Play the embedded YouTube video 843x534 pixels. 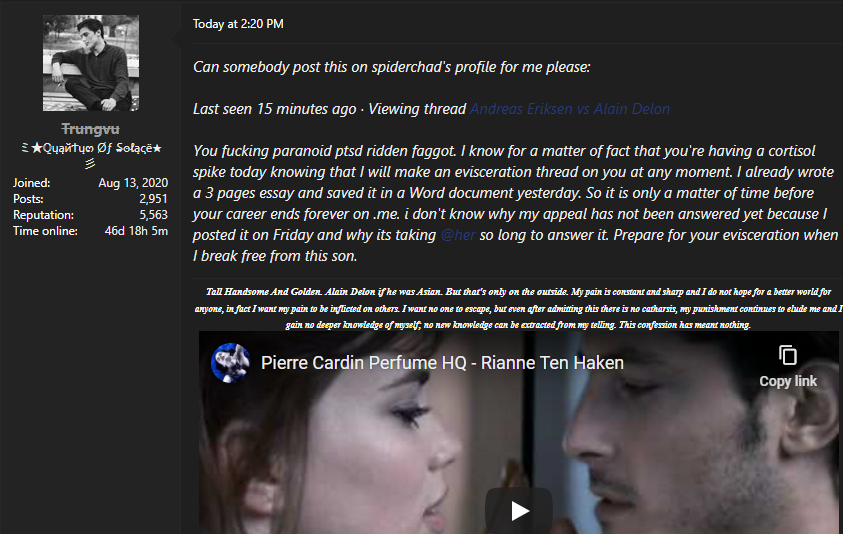(519, 510)
